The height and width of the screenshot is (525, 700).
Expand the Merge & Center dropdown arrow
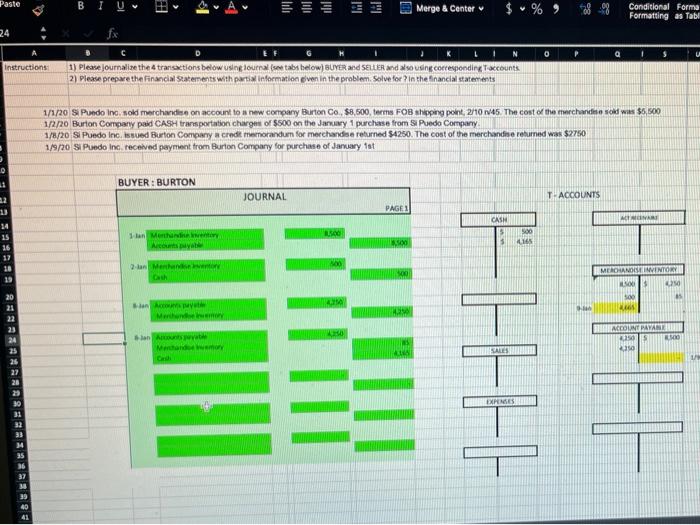[x=481, y=8]
